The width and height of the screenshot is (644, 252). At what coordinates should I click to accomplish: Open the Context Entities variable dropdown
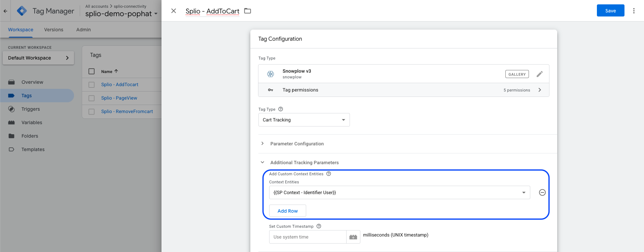pyautogui.click(x=400, y=192)
